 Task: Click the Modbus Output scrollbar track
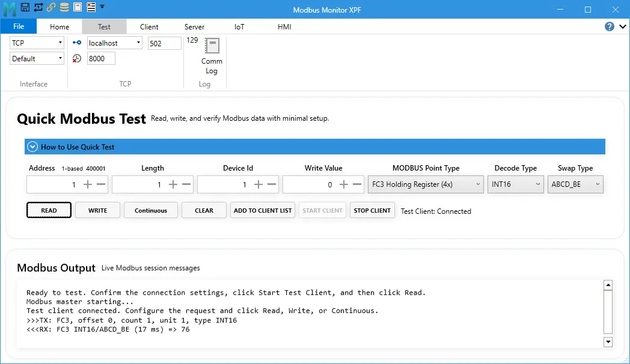(608, 312)
